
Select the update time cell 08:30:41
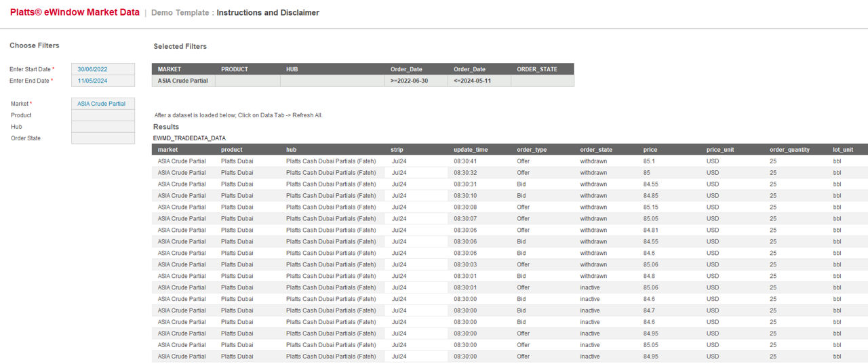pyautogui.click(x=465, y=161)
